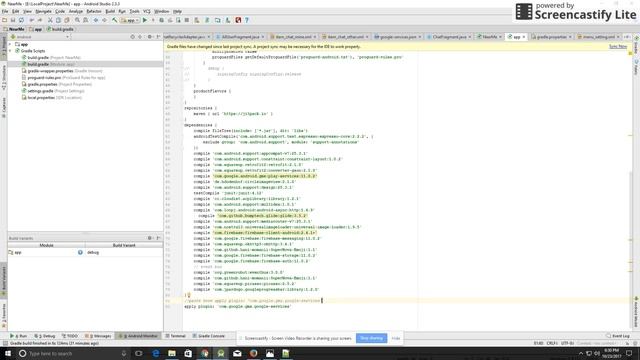Click the Copy toolbar icon
This screenshot has width=640, height=360.
(x=58, y=20)
